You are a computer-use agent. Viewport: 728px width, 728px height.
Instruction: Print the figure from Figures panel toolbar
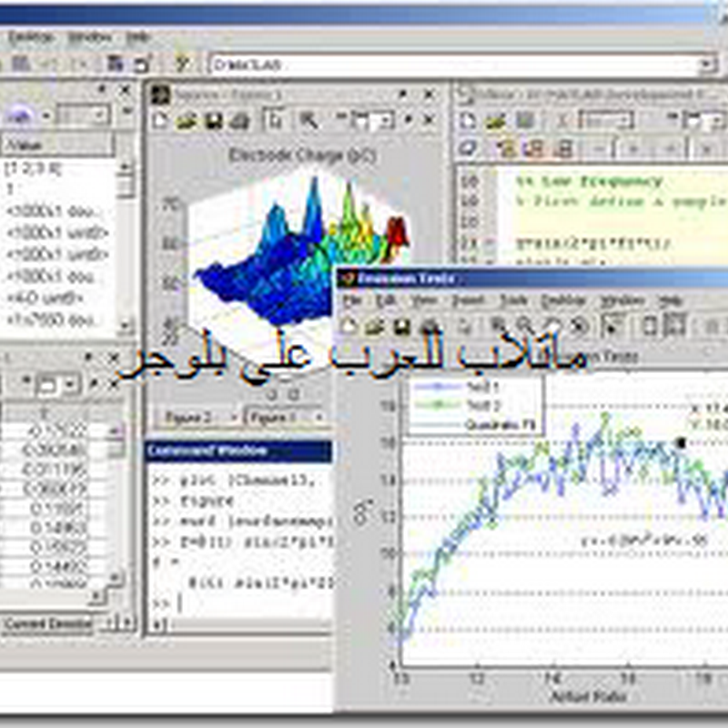[x=239, y=121]
